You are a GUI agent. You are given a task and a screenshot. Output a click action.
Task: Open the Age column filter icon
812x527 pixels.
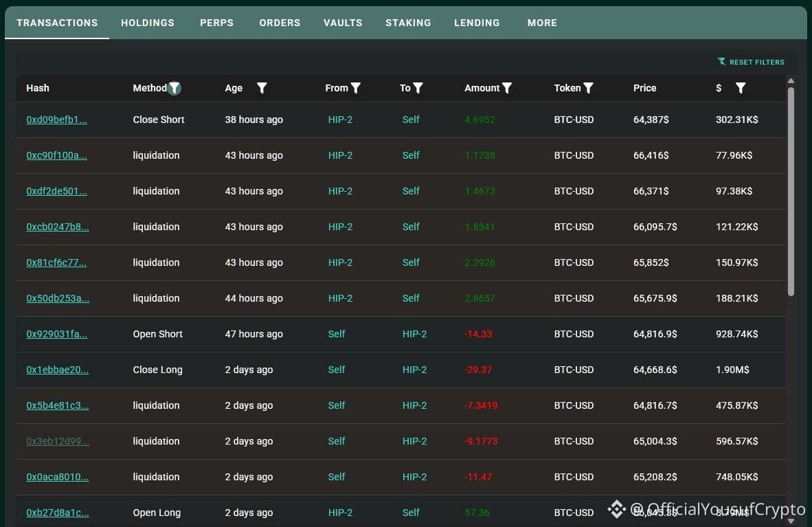(262, 88)
